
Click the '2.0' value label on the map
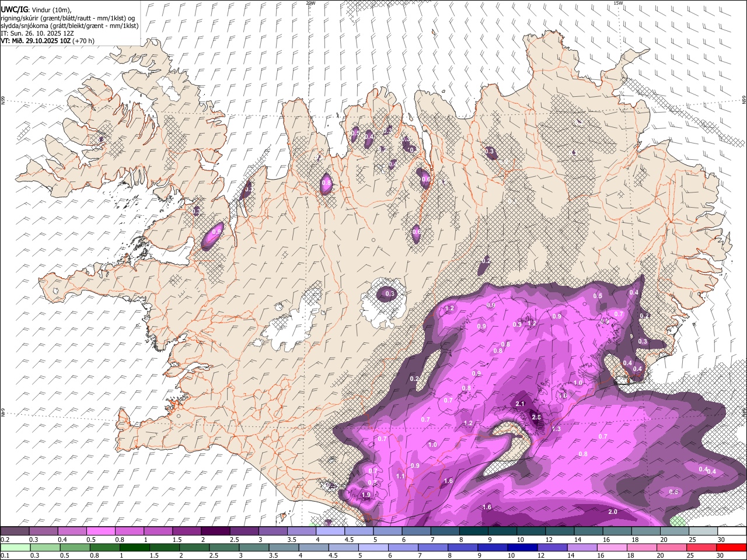(x=613, y=512)
